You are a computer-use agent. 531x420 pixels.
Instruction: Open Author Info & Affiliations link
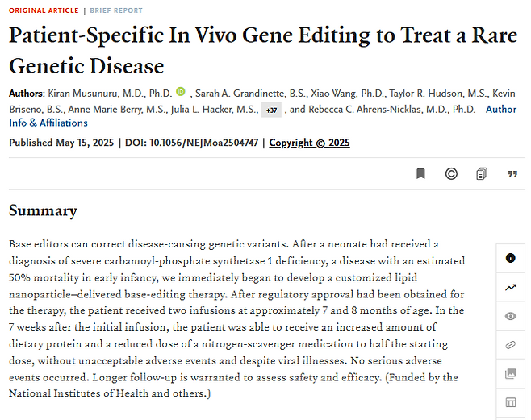coord(263,116)
